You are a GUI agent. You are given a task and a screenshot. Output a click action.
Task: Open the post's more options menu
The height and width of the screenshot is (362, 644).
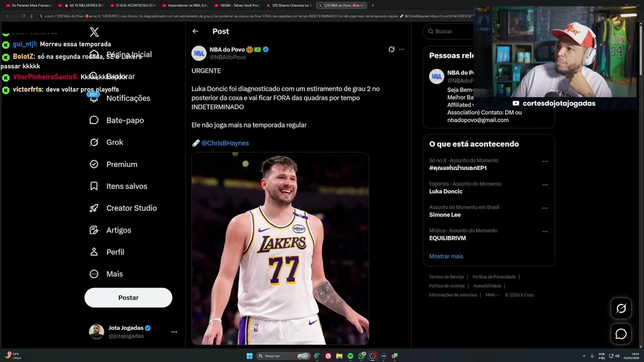(x=401, y=49)
